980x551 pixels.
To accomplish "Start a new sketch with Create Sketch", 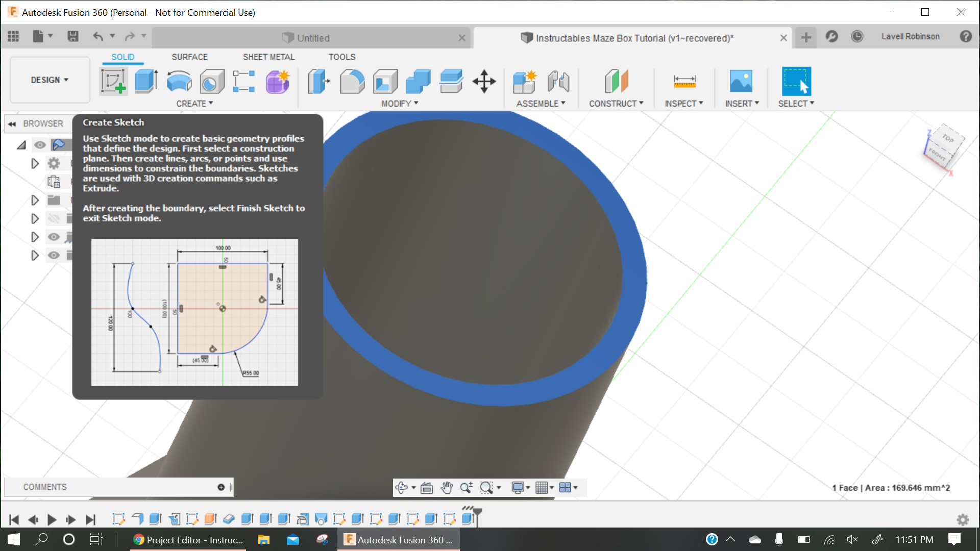I will pos(114,81).
